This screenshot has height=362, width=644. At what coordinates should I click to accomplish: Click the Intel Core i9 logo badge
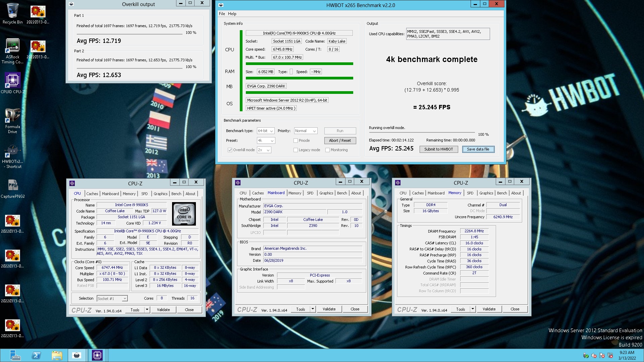click(184, 214)
